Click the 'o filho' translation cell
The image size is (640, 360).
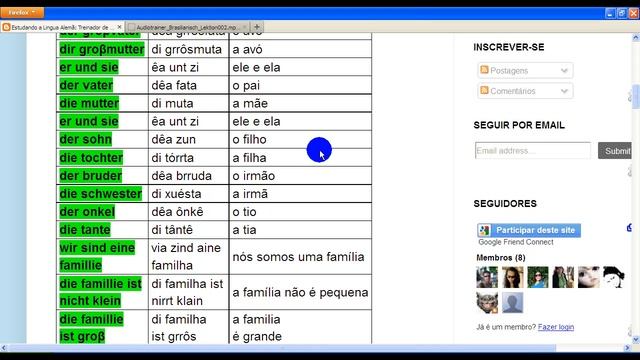(300, 139)
